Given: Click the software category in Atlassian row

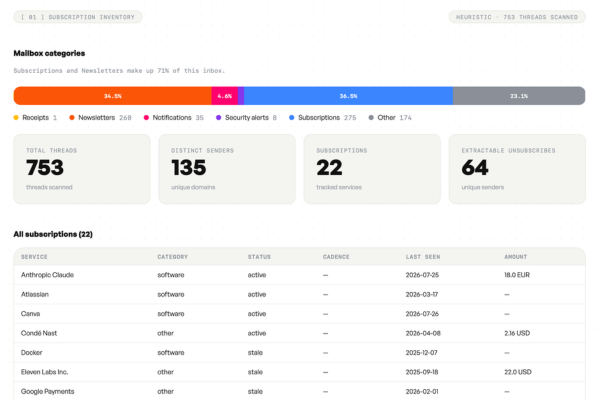Looking at the screenshot, I should pos(171,294).
